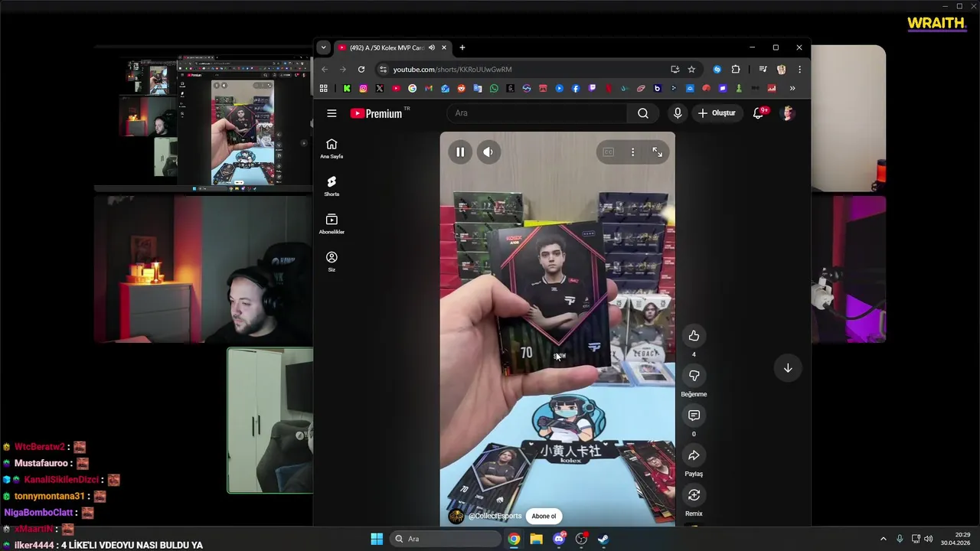This screenshot has width=980, height=551.
Task: Open Remix for this Short
Action: pos(694,495)
